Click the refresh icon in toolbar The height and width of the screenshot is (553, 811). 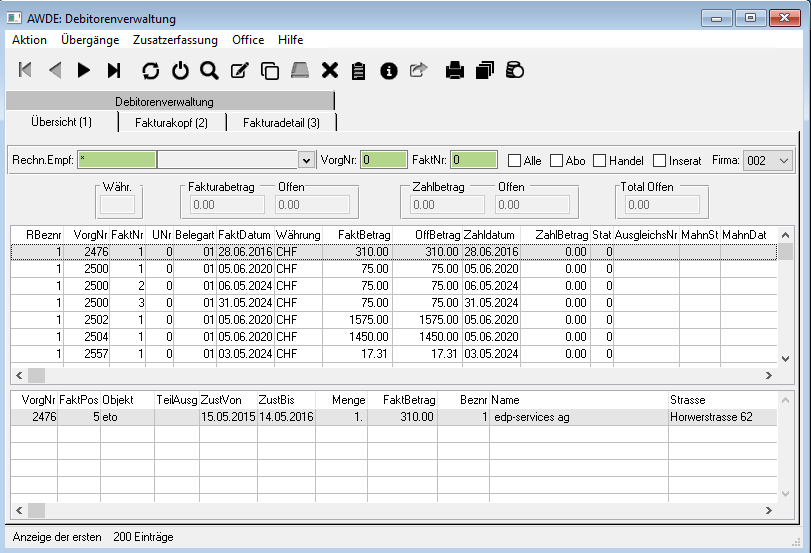pyautogui.click(x=151, y=70)
